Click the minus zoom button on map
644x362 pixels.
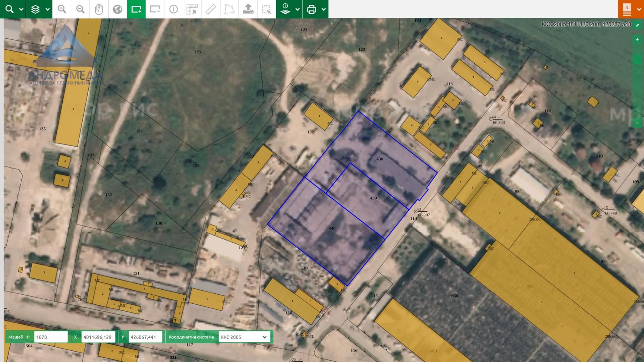pos(637,123)
